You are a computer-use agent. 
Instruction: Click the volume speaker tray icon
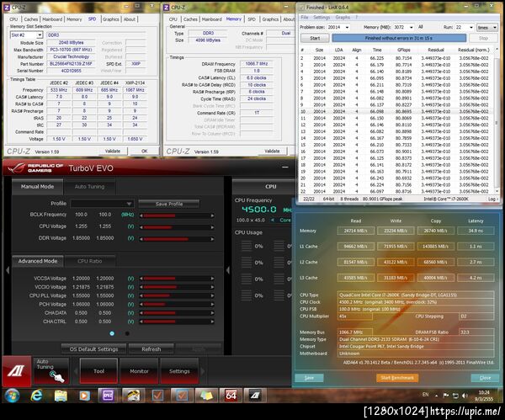pyautogui.click(x=464, y=396)
